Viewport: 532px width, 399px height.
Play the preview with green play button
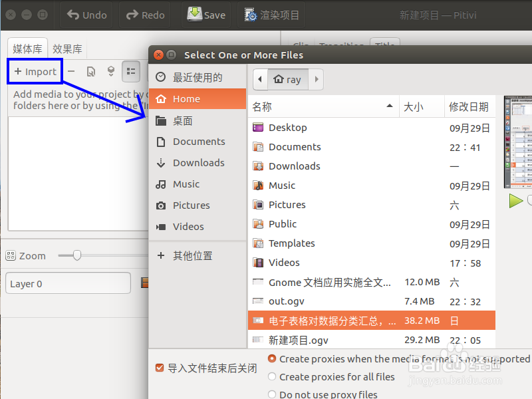coord(516,201)
